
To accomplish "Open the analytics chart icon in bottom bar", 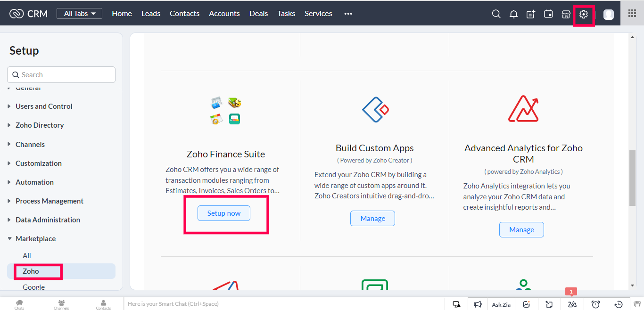I will tap(526, 304).
